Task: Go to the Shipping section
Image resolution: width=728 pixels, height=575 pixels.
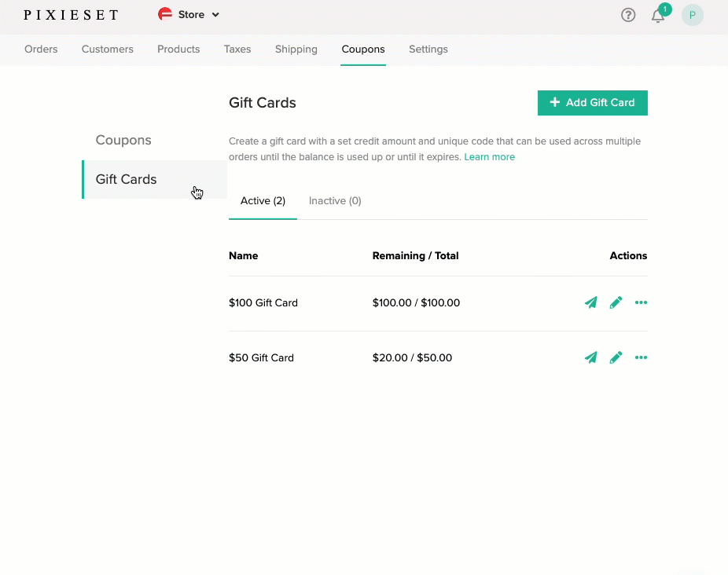Action: pyautogui.click(x=296, y=49)
